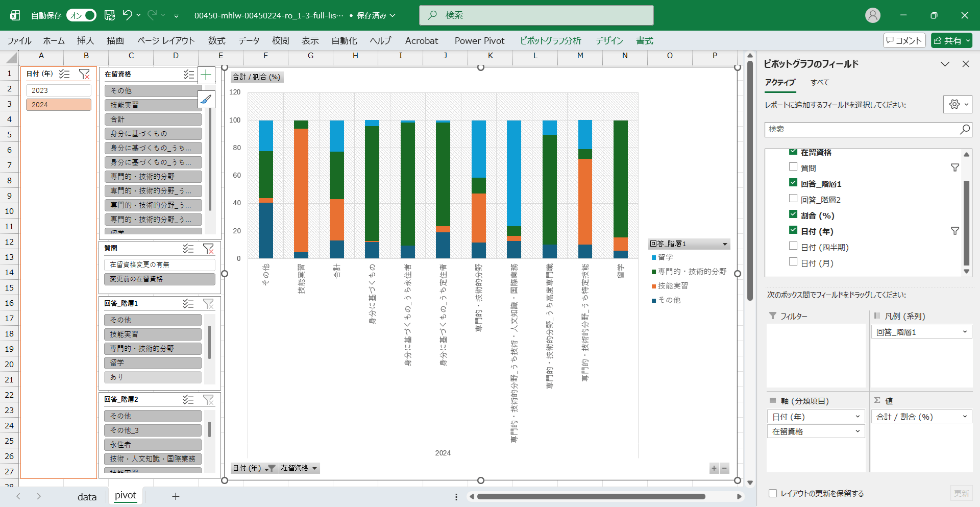Click the 共有 share button

tap(951, 40)
